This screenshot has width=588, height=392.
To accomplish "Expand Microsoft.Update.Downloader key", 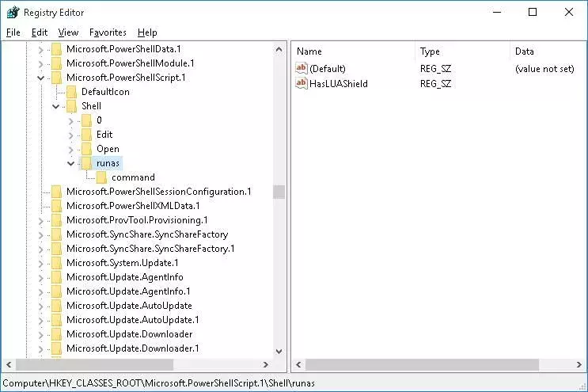I will point(41,335).
